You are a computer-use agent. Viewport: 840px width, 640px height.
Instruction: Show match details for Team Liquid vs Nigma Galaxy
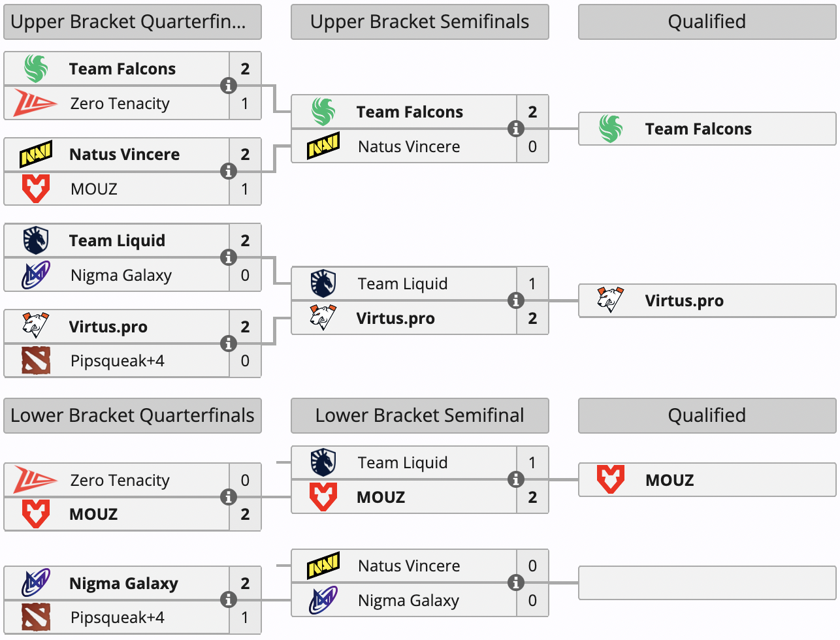pyautogui.click(x=228, y=257)
